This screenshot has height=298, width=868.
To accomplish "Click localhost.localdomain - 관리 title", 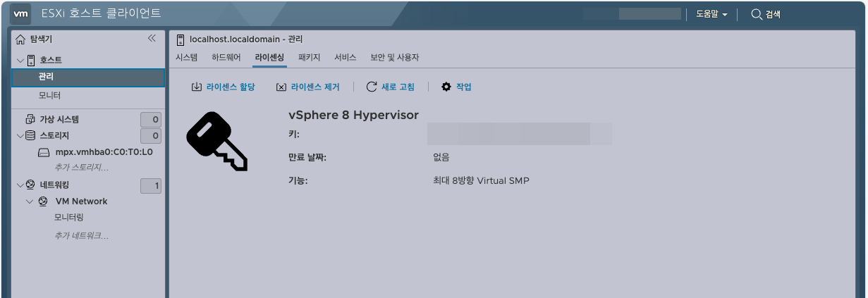I will coord(246,39).
